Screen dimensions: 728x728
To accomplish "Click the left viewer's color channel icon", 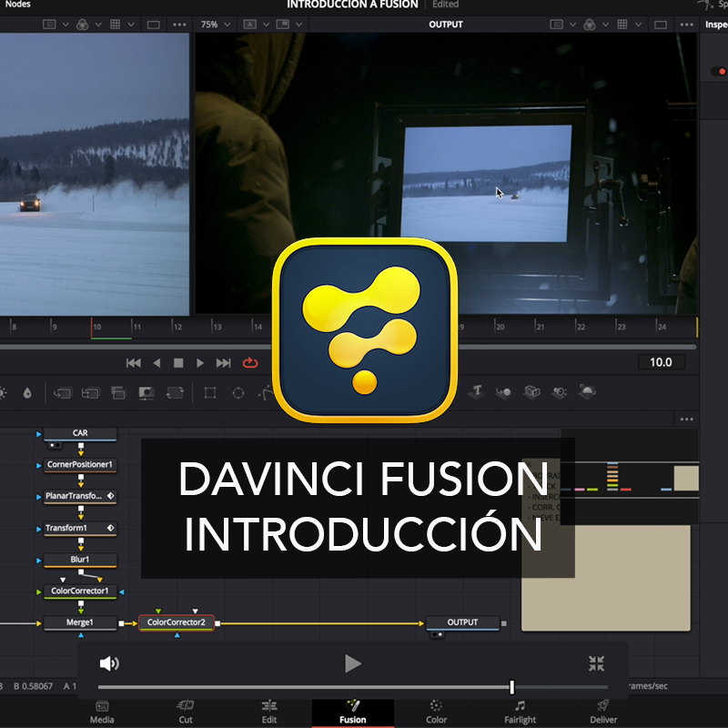I will [82, 25].
